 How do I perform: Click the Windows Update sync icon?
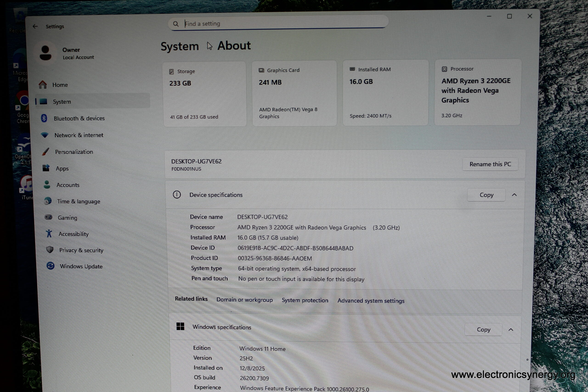[x=51, y=266]
